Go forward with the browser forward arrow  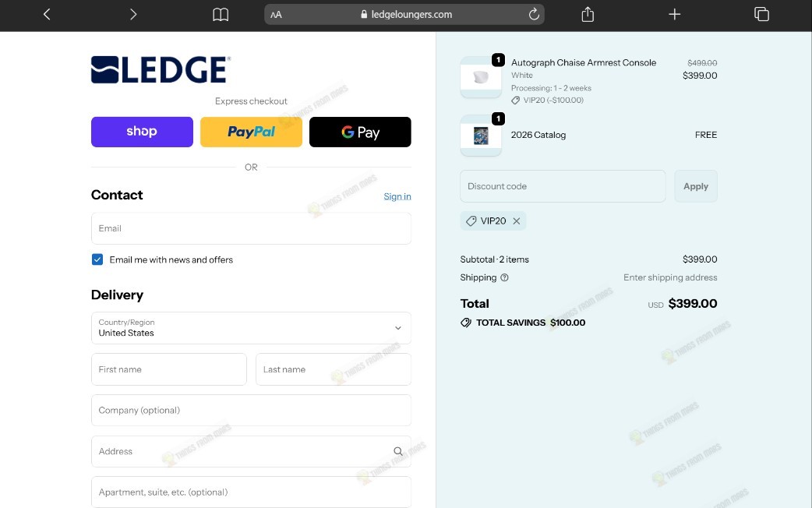click(x=133, y=14)
